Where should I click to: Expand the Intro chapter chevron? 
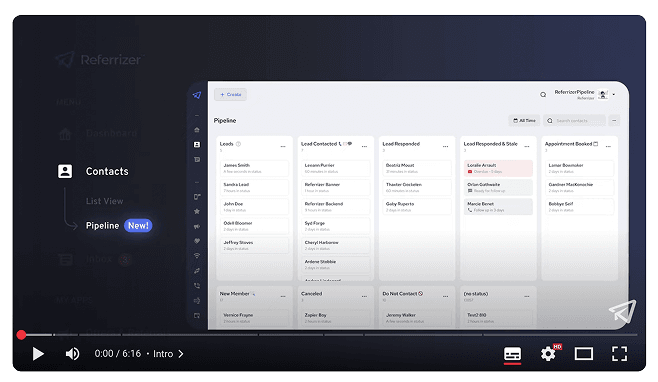tap(181, 354)
